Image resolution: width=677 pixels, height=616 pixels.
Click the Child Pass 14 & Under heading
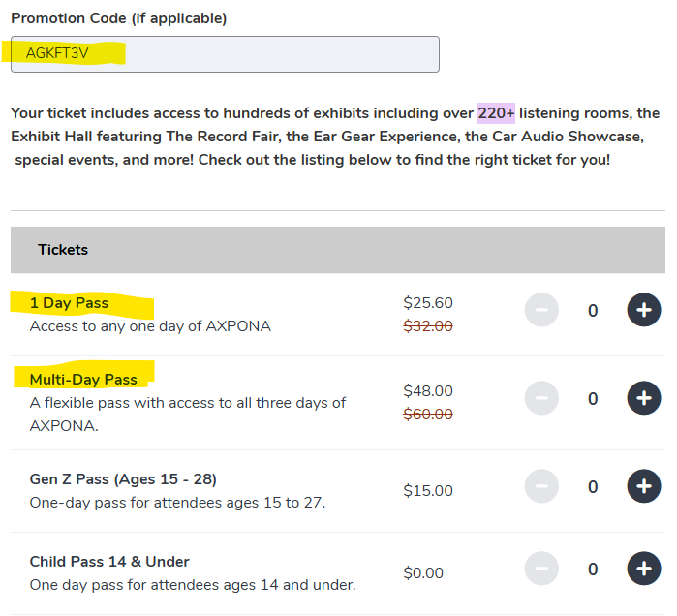click(109, 562)
